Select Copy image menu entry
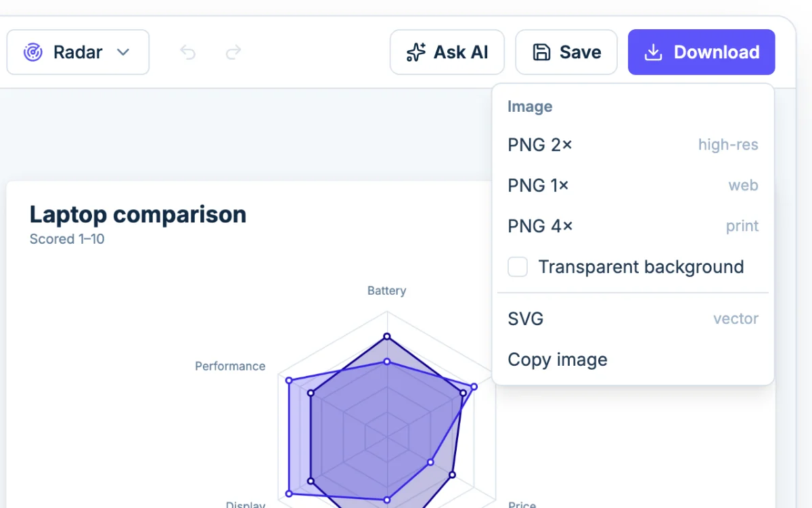Viewport: 812px width, 508px height. tap(633, 360)
